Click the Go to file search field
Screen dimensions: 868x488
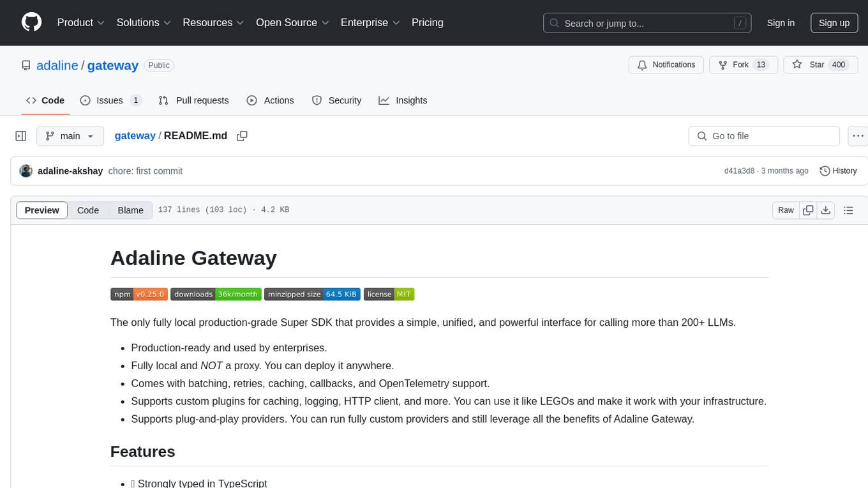tap(764, 136)
